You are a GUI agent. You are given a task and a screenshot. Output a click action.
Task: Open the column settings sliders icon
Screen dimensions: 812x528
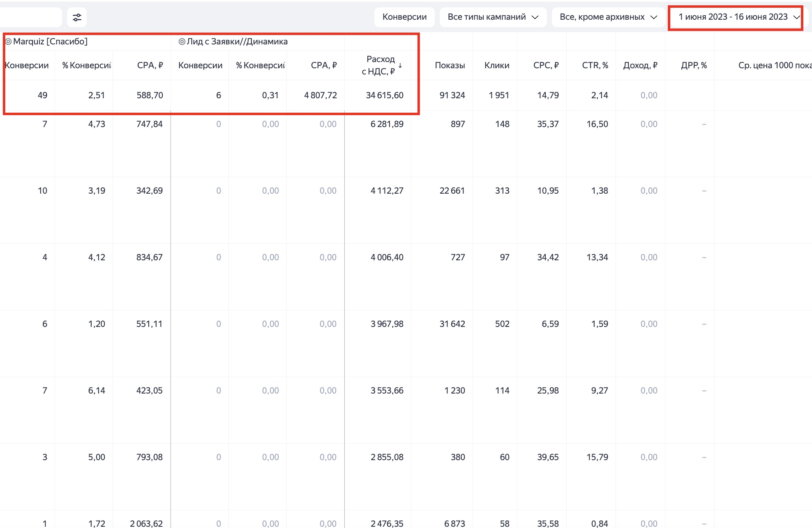77,17
